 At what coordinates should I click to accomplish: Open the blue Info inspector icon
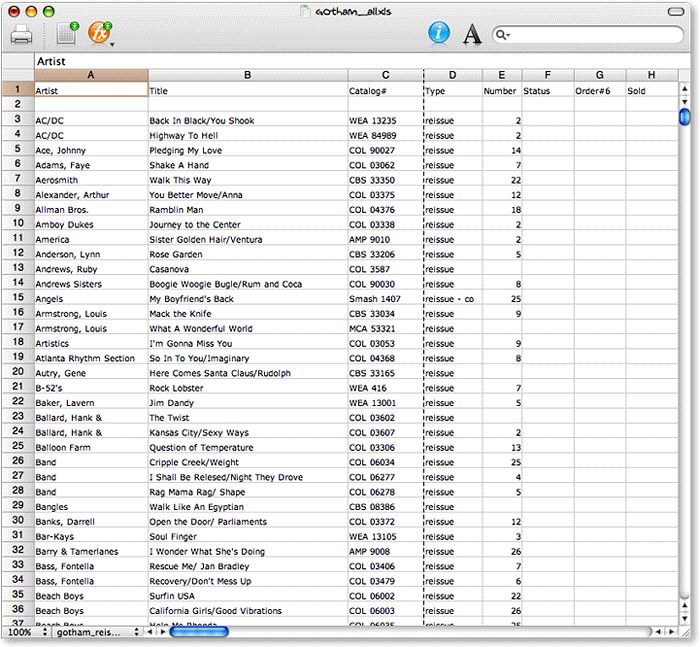pos(439,33)
